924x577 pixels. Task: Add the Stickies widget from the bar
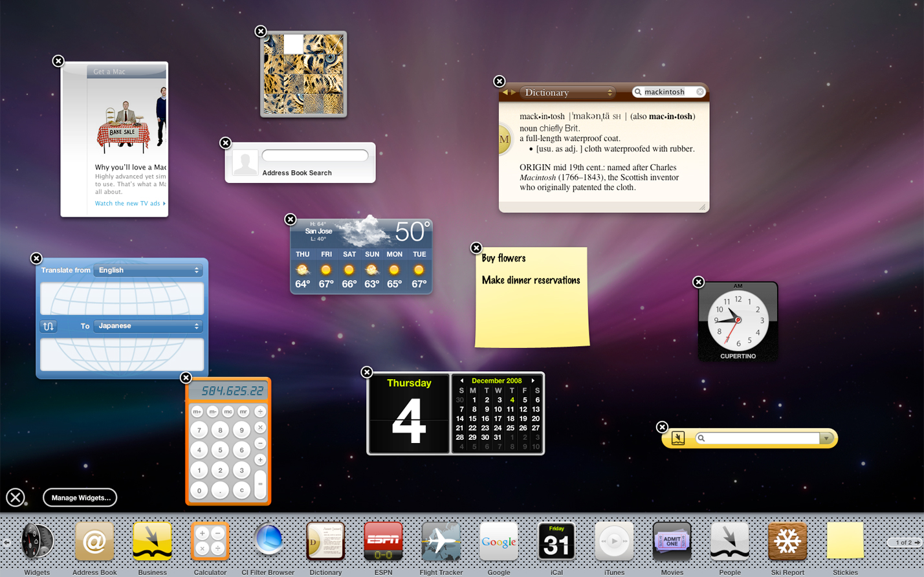click(845, 541)
